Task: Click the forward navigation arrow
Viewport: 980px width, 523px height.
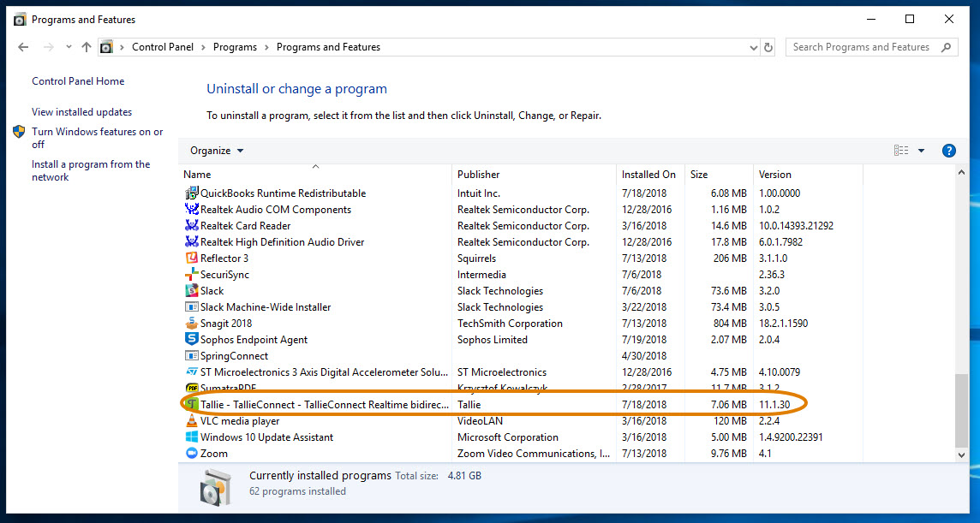Action: click(x=49, y=47)
